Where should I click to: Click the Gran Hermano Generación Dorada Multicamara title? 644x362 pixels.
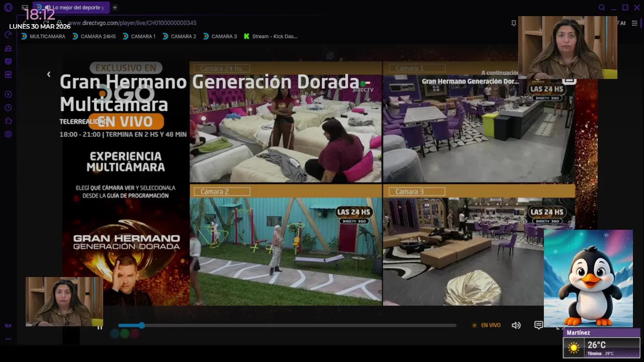click(215, 93)
